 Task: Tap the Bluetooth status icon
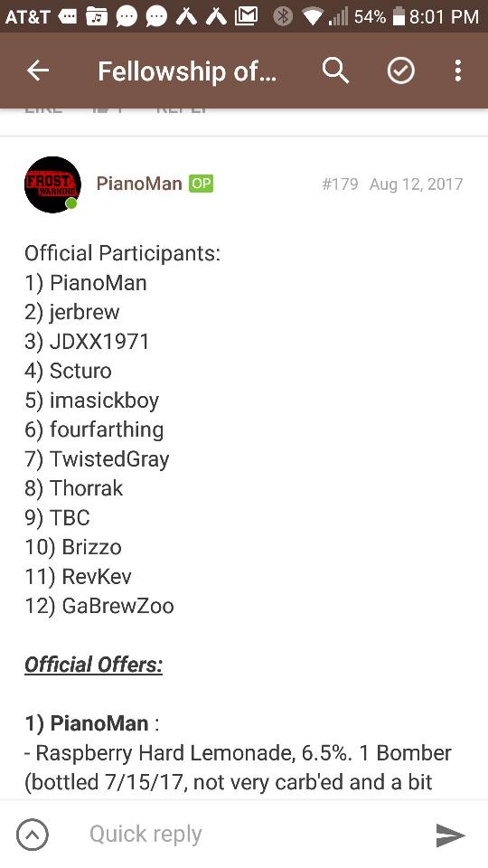(x=283, y=16)
